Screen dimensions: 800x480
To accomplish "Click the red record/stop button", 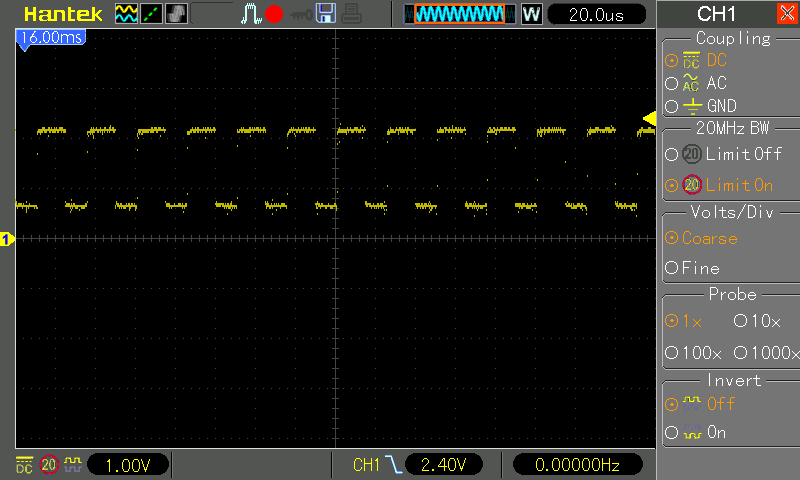I will tap(274, 14).
